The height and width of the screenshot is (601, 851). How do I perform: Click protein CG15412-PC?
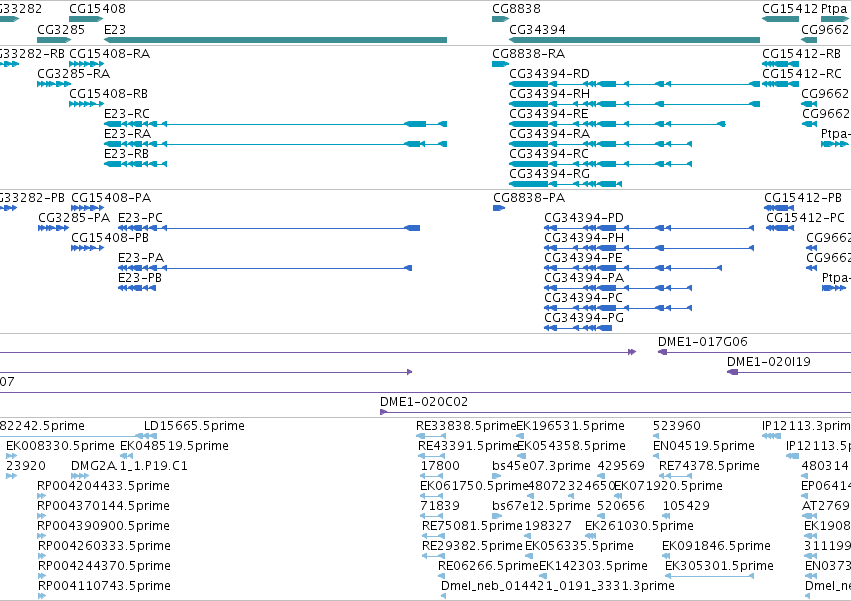[x=805, y=218]
